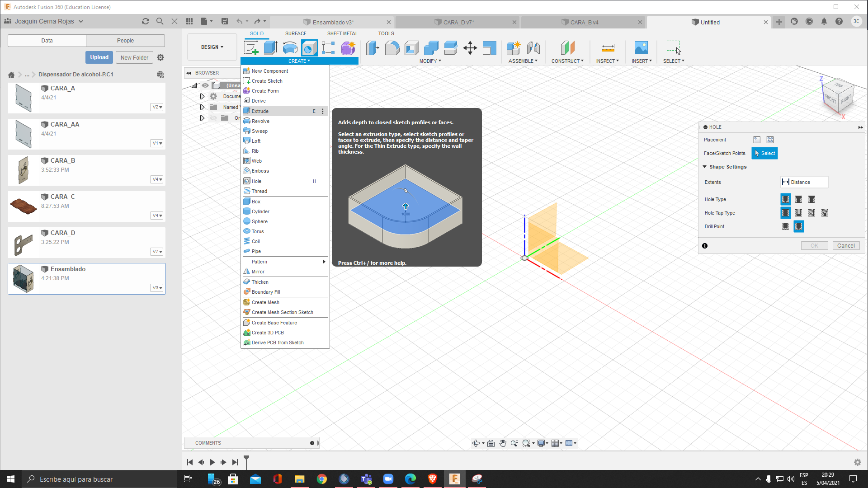Click the Pan hand tool
Image resolution: width=868 pixels, height=488 pixels.
[503, 443]
